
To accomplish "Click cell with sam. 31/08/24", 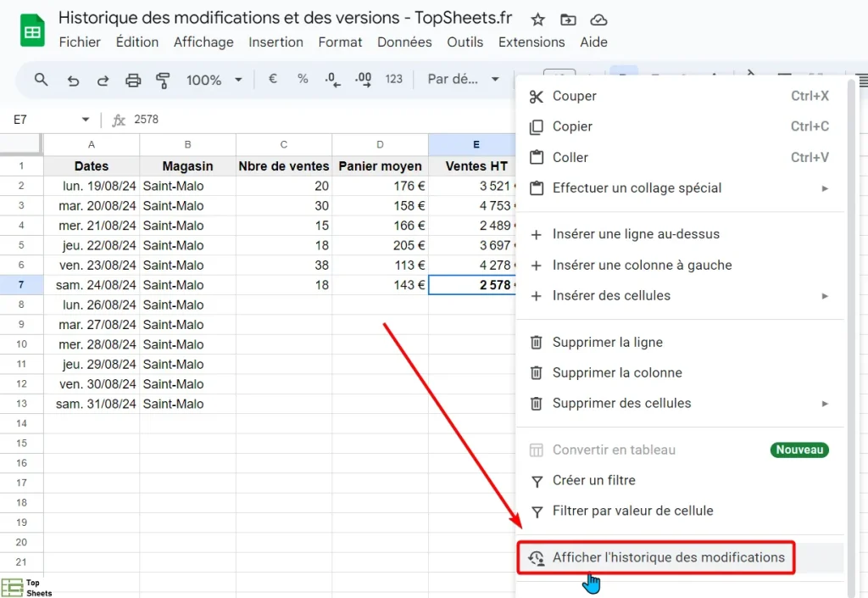I will pyautogui.click(x=92, y=404).
